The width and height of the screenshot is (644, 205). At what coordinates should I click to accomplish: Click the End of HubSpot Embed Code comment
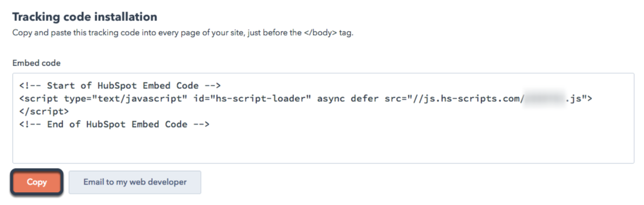point(114,124)
